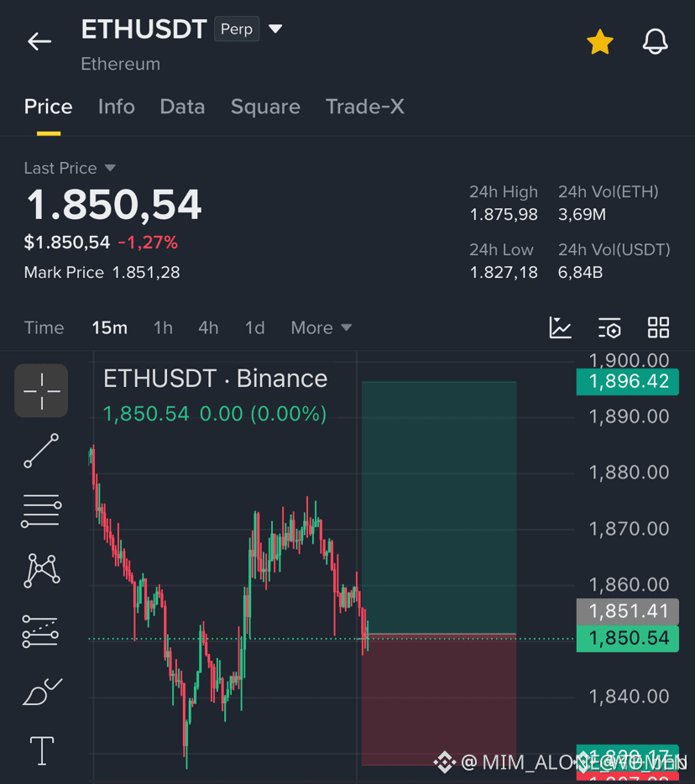Select the crosshair cursor tool
The image size is (695, 784).
41,390
